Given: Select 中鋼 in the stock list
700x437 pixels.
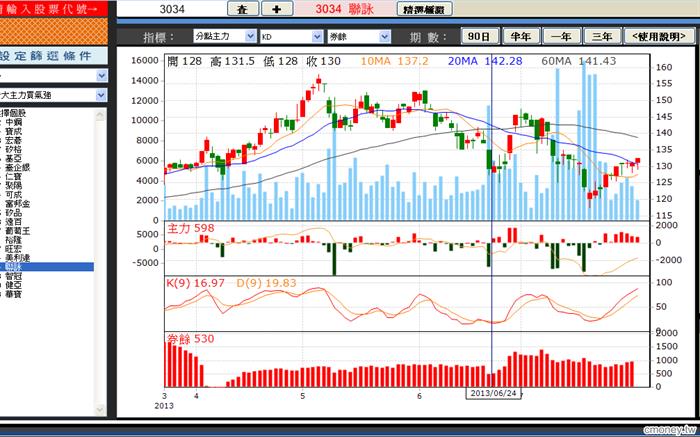Looking at the screenshot, I should 13,122.
